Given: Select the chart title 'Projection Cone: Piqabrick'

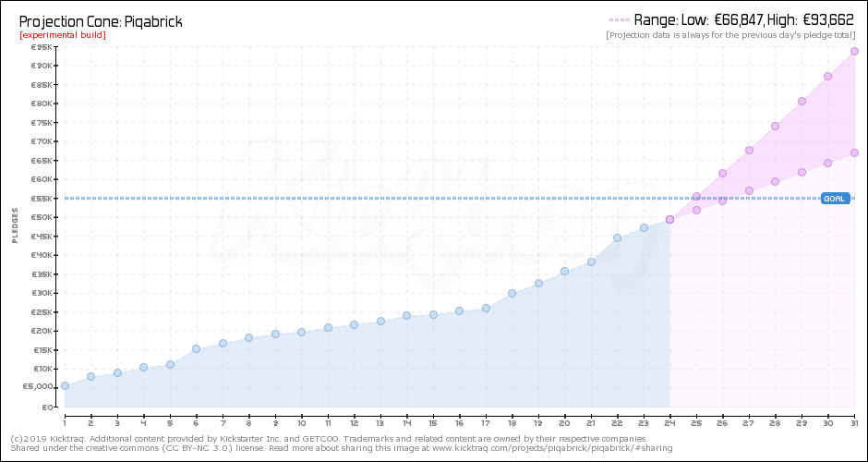Looking at the screenshot, I should click(101, 21).
